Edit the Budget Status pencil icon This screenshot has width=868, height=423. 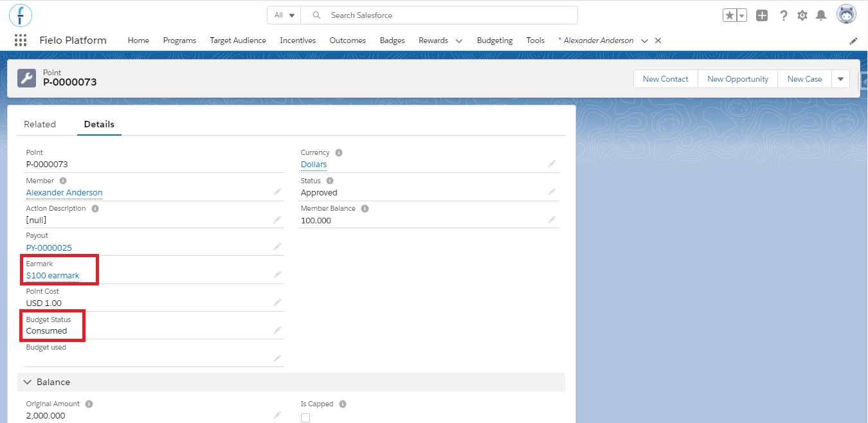[x=277, y=330]
